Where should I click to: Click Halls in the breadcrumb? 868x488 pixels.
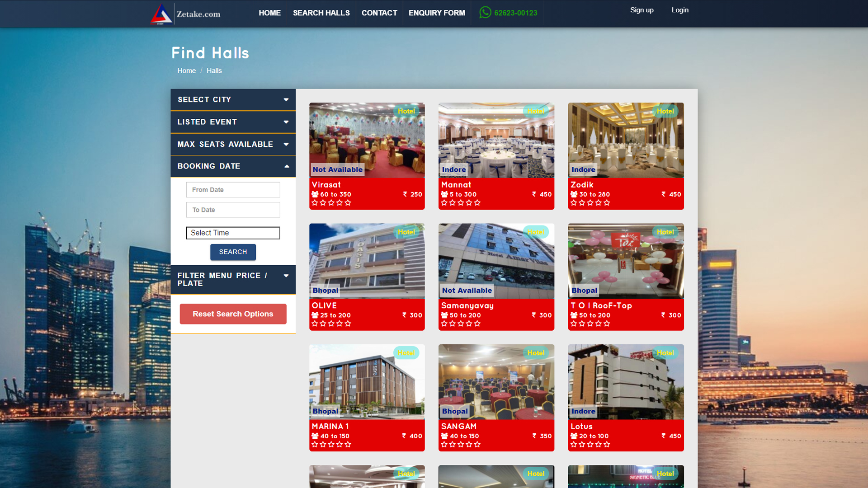tap(214, 70)
